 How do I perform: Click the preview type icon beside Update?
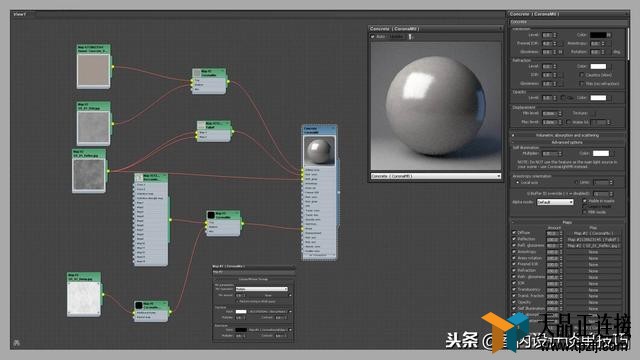pyautogui.click(x=411, y=37)
